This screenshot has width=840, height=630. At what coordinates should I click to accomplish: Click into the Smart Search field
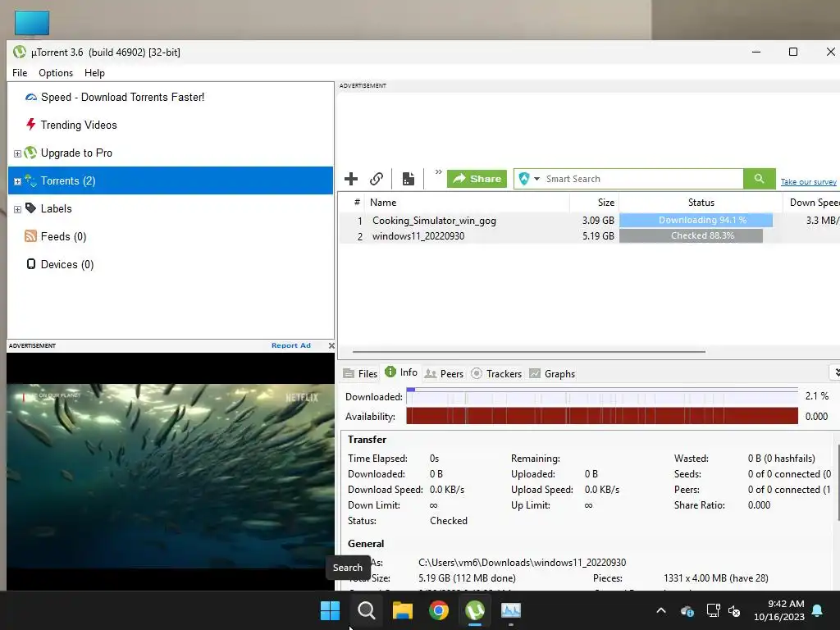pos(643,179)
